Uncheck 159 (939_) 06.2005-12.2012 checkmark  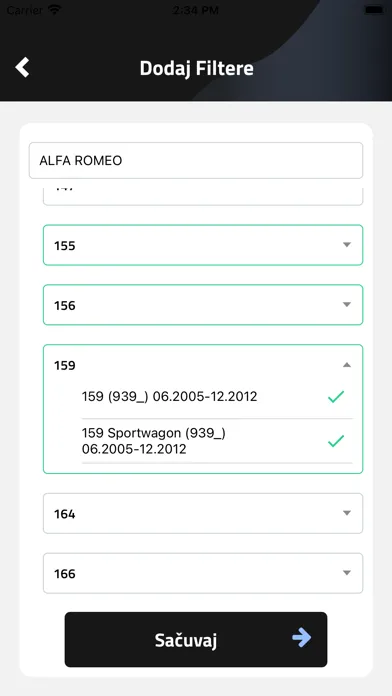(x=336, y=396)
